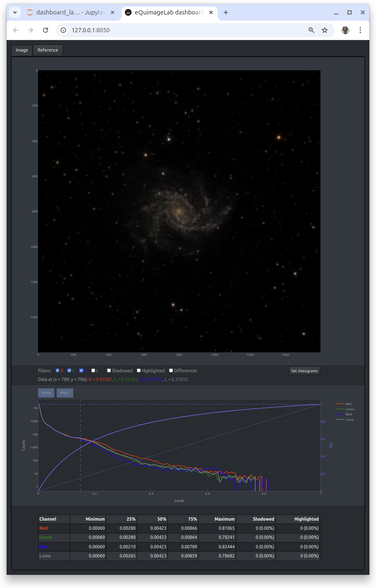Enable the L luma filter checkbox
376x588 pixels.
point(93,371)
